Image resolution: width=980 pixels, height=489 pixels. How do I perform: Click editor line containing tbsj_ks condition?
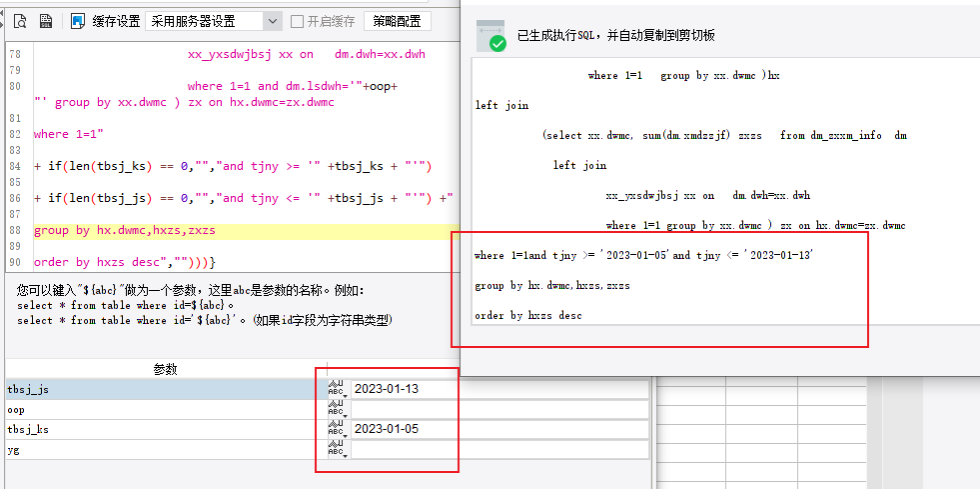coord(233,166)
